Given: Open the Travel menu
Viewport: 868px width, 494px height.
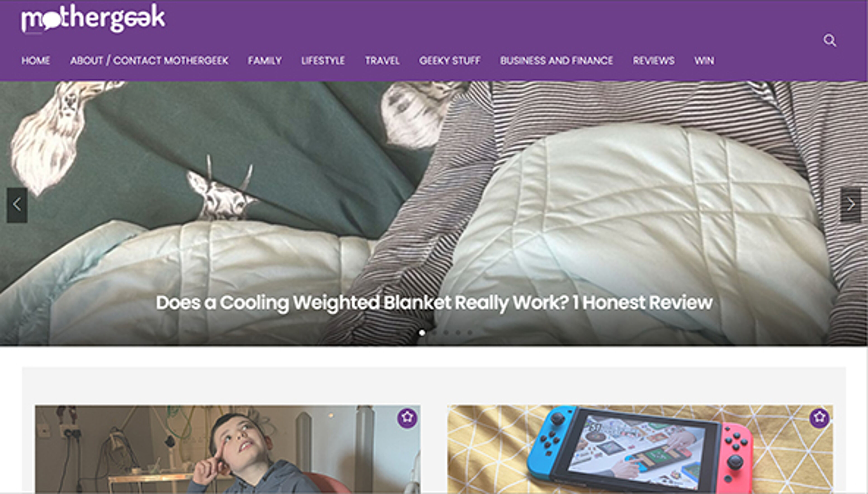Looking at the screenshot, I should [382, 61].
